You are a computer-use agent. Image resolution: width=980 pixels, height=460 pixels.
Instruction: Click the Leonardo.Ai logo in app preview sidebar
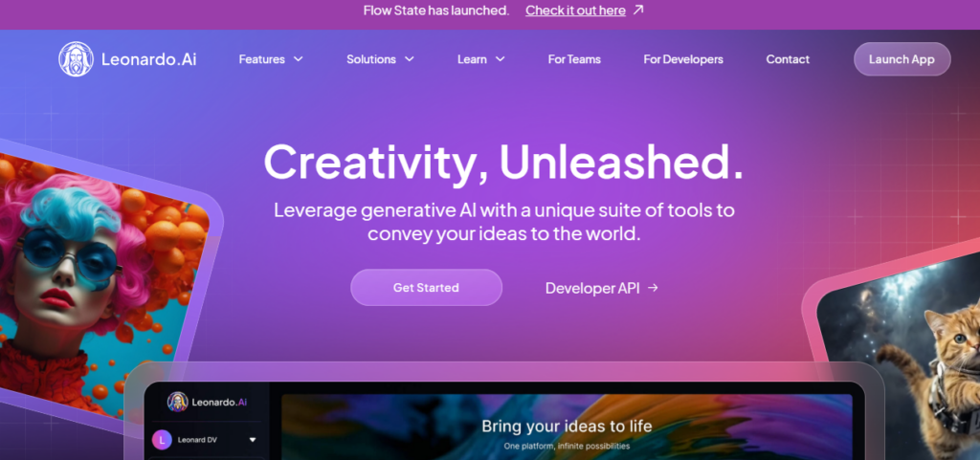(207, 402)
